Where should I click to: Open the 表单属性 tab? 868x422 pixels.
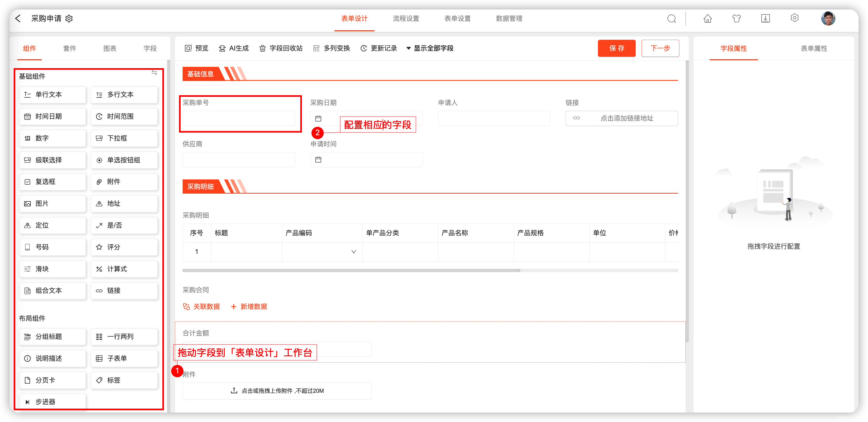pos(814,49)
